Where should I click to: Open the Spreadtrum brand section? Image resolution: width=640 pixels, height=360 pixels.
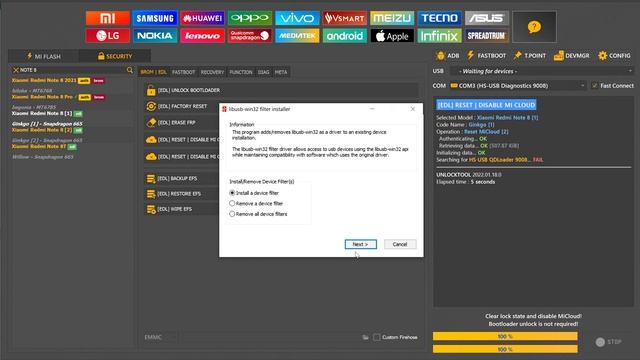click(x=487, y=36)
